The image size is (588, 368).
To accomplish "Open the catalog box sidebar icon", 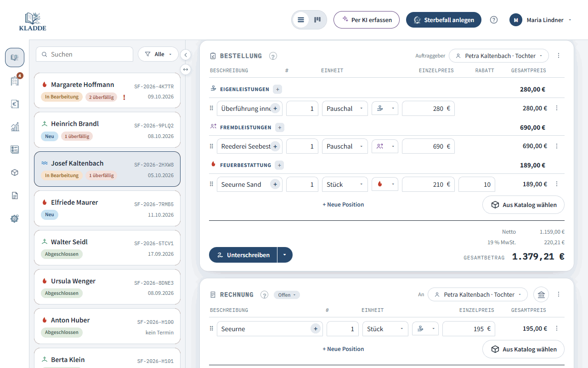I will click(15, 172).
